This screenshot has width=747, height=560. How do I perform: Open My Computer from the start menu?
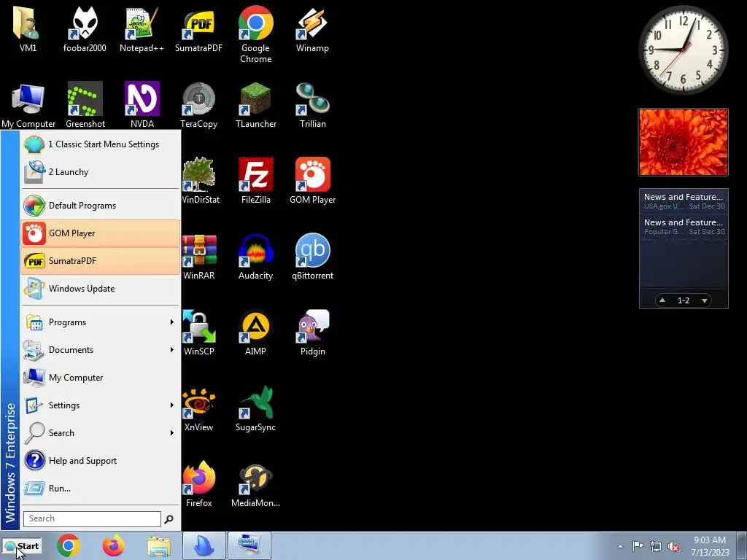tap(101, 377)
